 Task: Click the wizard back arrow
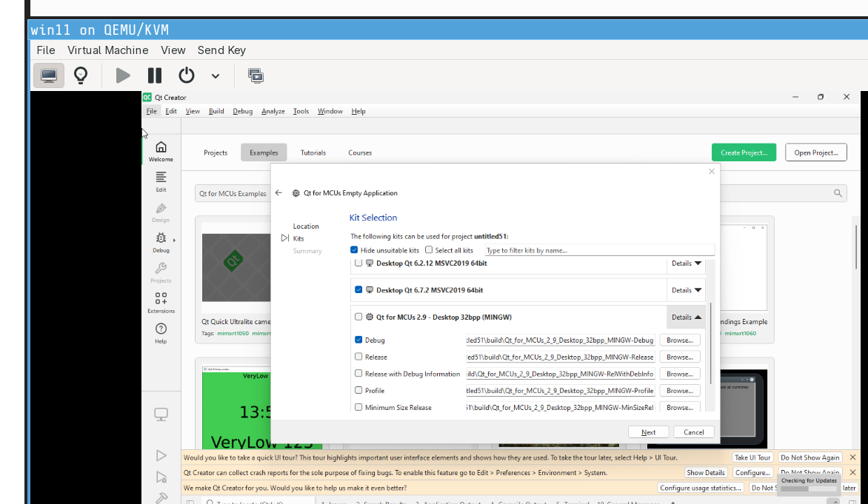click(x=278, y=193)
